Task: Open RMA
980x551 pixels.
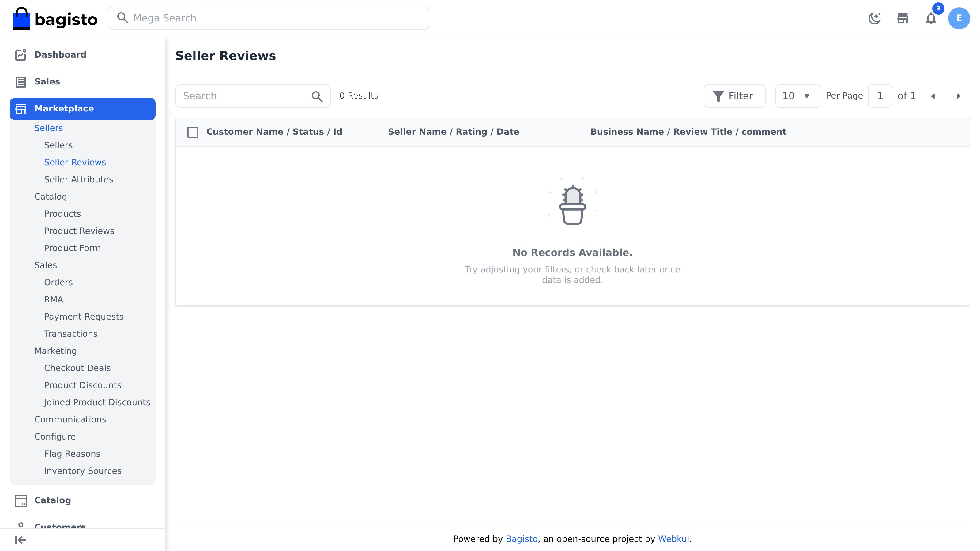Action: pos(54,299)
